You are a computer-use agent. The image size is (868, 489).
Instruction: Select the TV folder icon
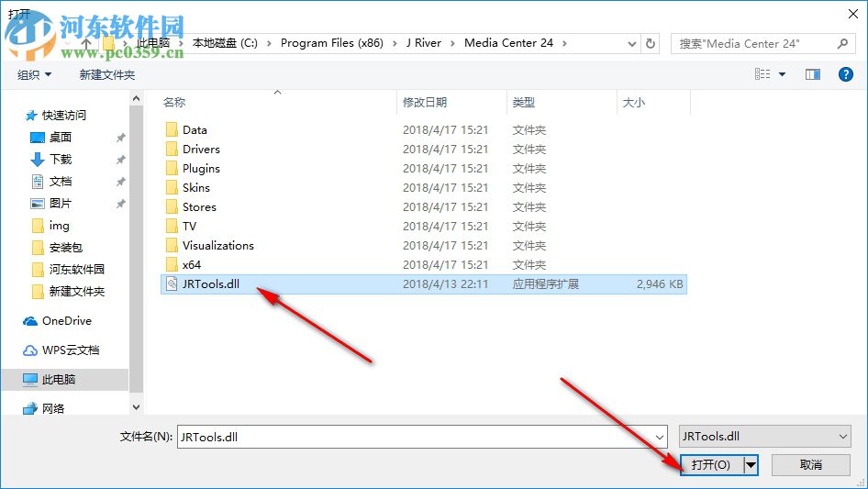coord(172,226)
